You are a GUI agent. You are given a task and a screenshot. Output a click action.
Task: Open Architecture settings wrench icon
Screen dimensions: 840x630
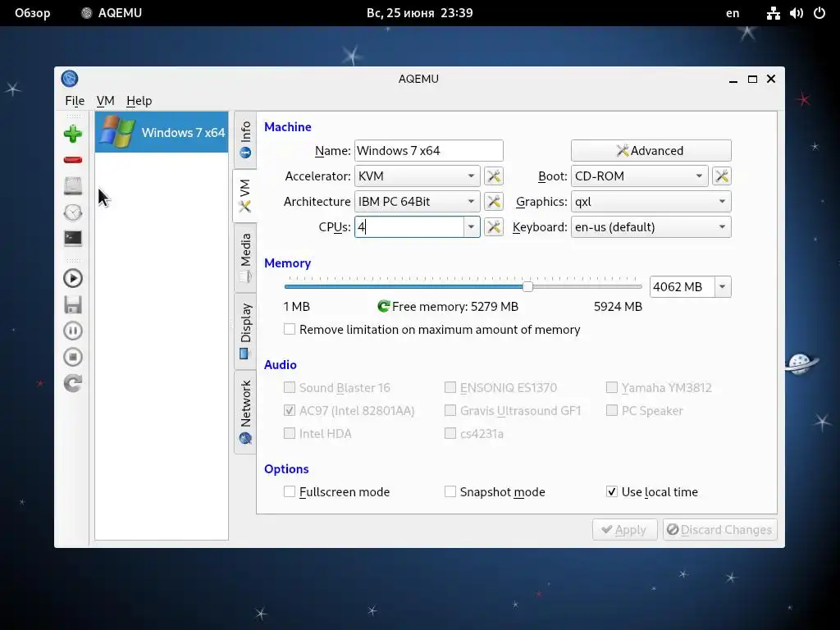(x=493, y=202)
